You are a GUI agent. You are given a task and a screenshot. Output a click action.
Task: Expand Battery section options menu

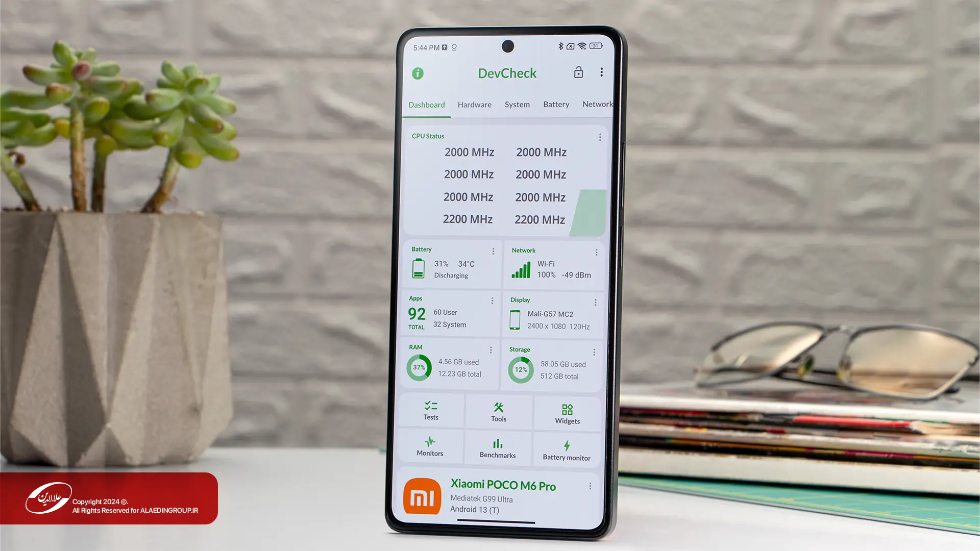point(492,251)
